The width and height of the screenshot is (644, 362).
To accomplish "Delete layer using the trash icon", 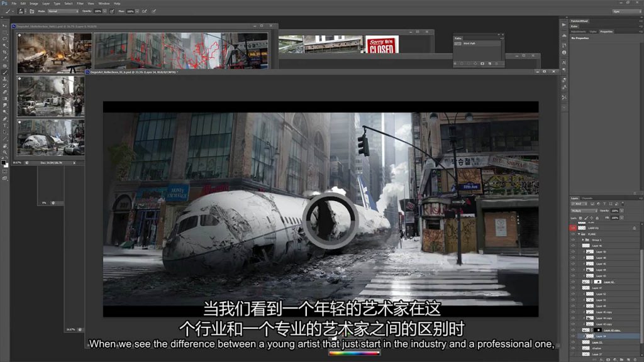I will pyautogui.click(x=635, y=359).
